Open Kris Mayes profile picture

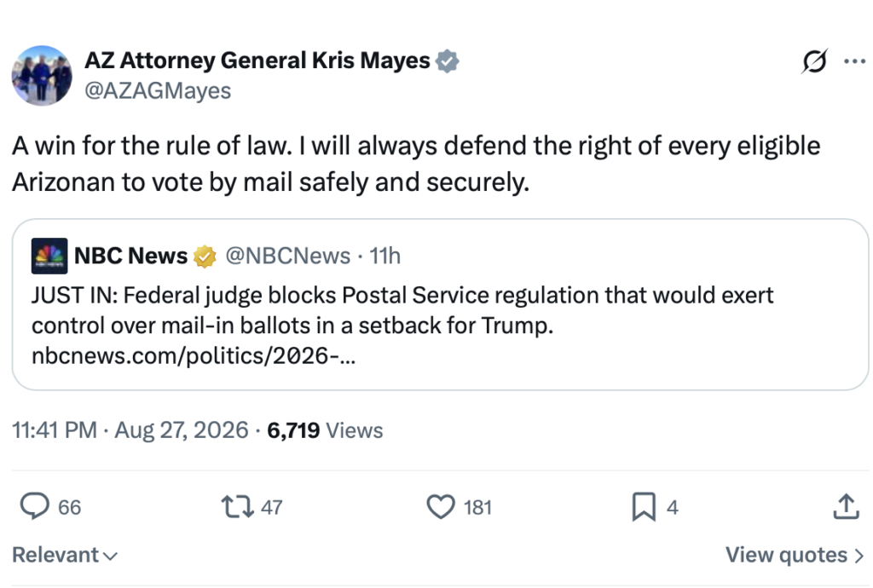point(42,75)
